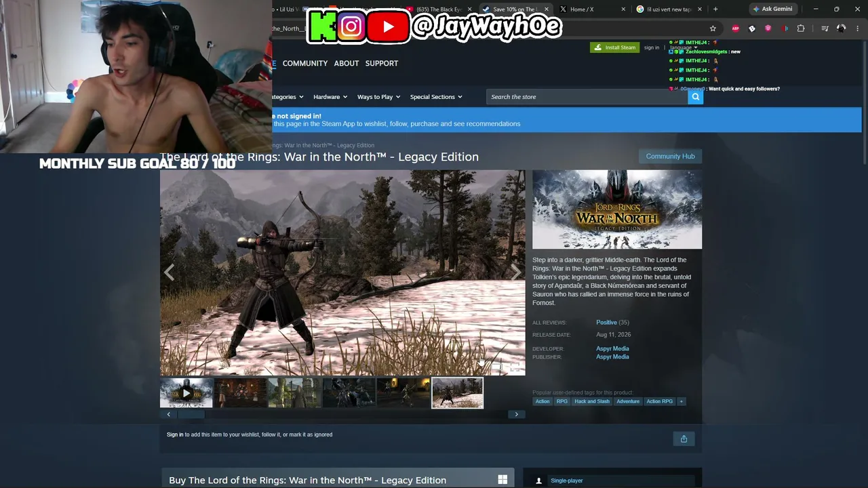Open the ABOUT menu item
The image size is (868, 488).
pos(347,63)
